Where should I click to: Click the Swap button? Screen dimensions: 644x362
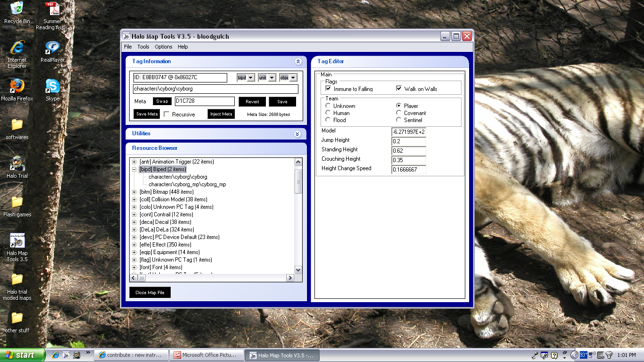point(162,101)
